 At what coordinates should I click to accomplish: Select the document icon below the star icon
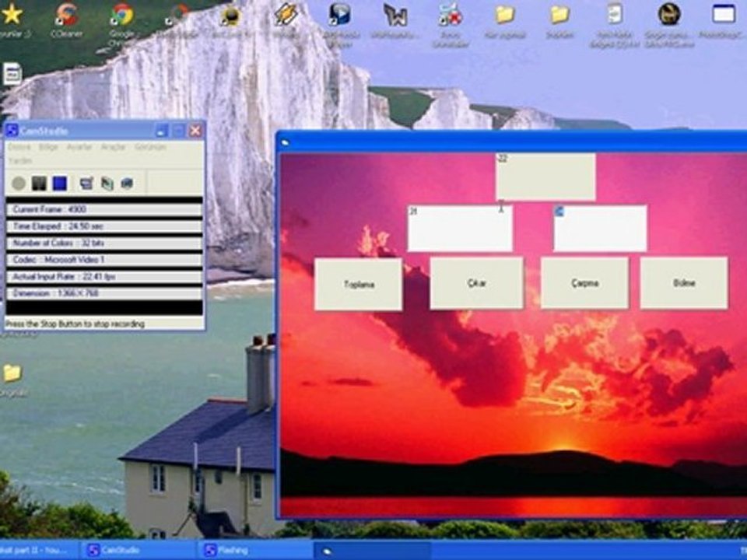click(x=12, y=75)
